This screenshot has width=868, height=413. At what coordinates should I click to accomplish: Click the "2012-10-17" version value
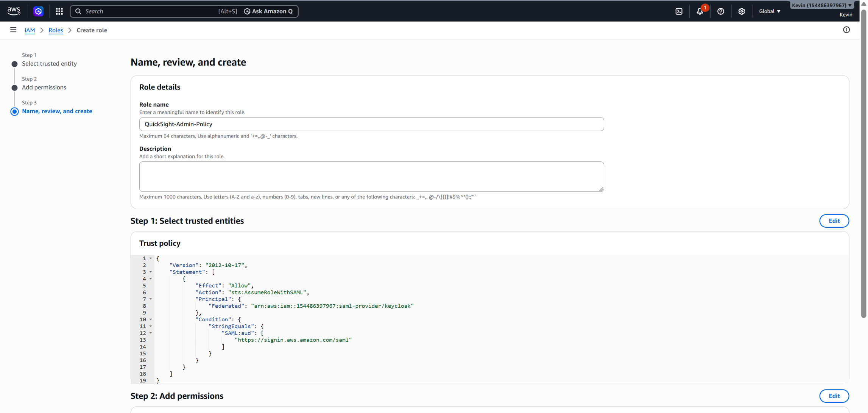coord(225,265)
